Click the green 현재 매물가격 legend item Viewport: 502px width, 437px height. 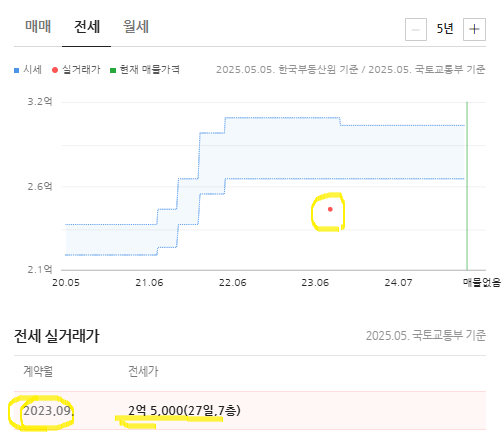(145, 69)
